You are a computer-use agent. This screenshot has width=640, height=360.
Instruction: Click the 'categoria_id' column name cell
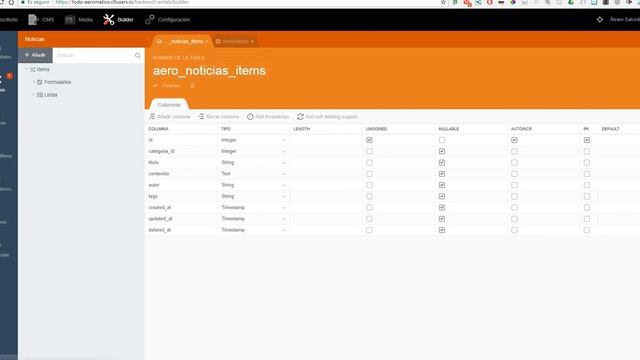(181, 151)
